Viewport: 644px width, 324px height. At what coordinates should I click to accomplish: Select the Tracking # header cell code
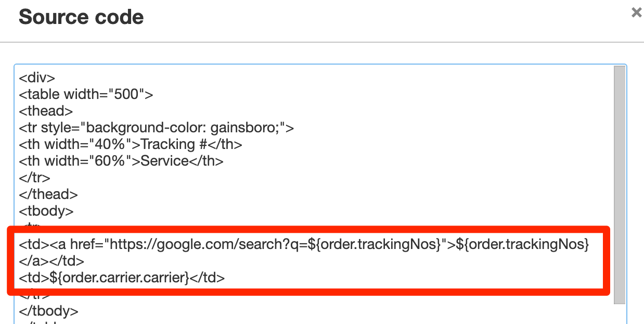coord(130,144)
